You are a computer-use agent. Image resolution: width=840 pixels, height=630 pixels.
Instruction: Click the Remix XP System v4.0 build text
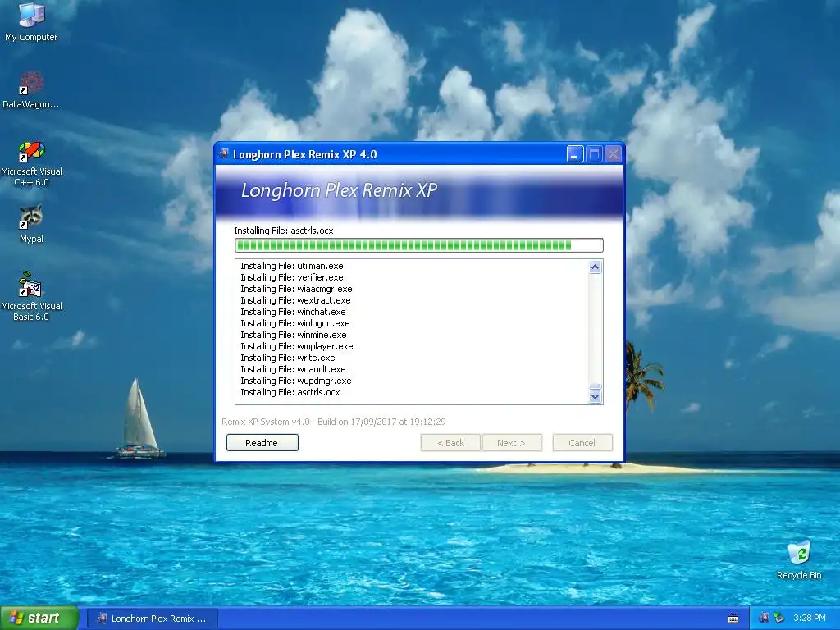click(x=334, y=422)
